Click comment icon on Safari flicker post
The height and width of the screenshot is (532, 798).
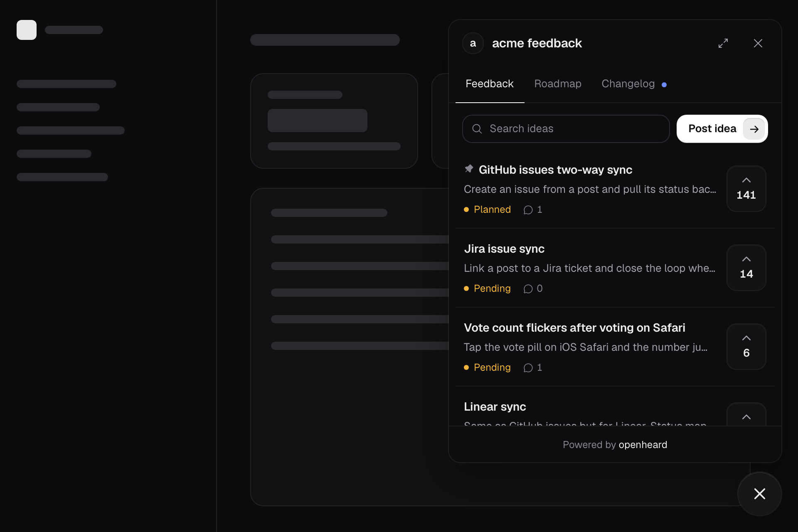click(528, 368)
